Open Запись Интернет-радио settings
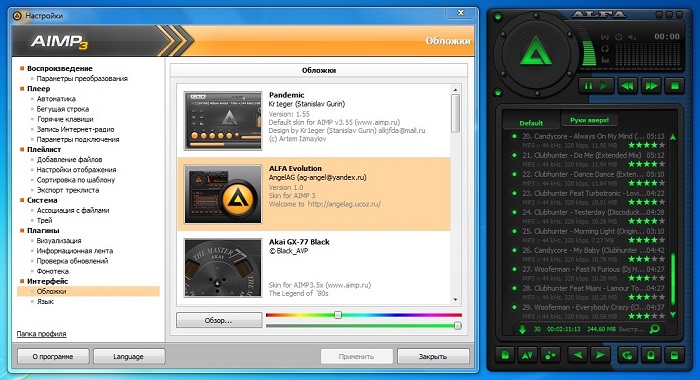The height and width of the screenshot is (380, 700). (75, 129)
